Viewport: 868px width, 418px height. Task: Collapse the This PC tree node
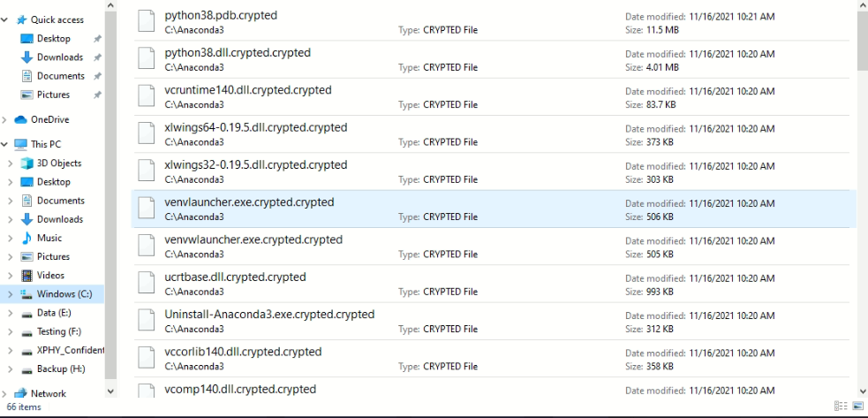(x=7, y=144)
